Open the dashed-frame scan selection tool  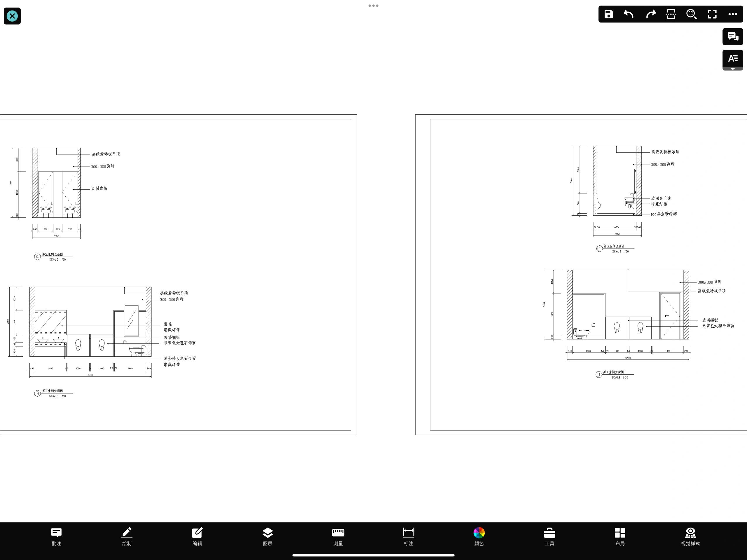click(671, 14)
